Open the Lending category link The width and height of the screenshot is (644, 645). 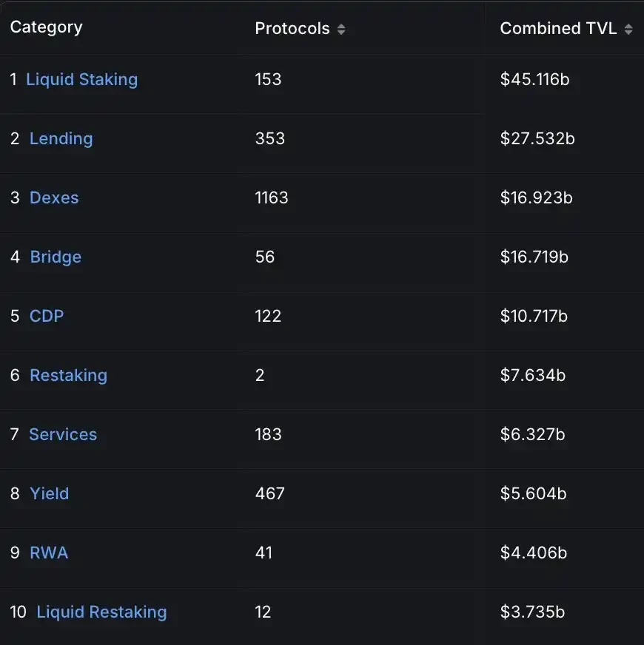[61, 138]
